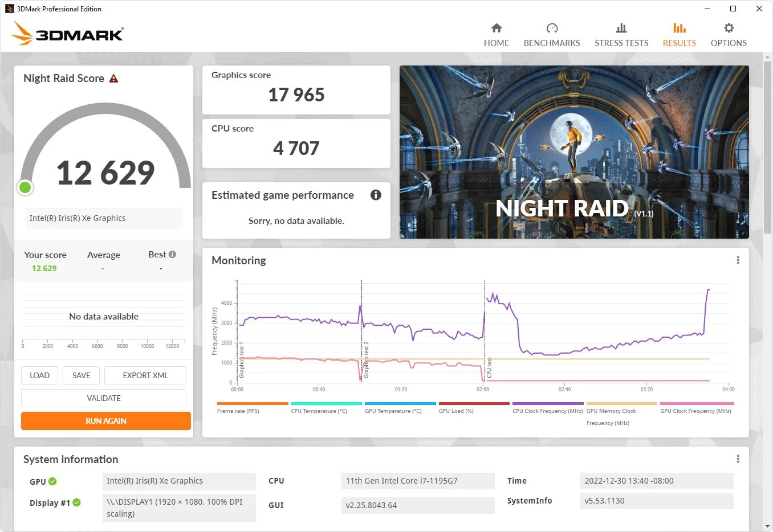
Task: Go to Benchmarks gauge icon
Action: pyautogui.click(x=552, y=28)
